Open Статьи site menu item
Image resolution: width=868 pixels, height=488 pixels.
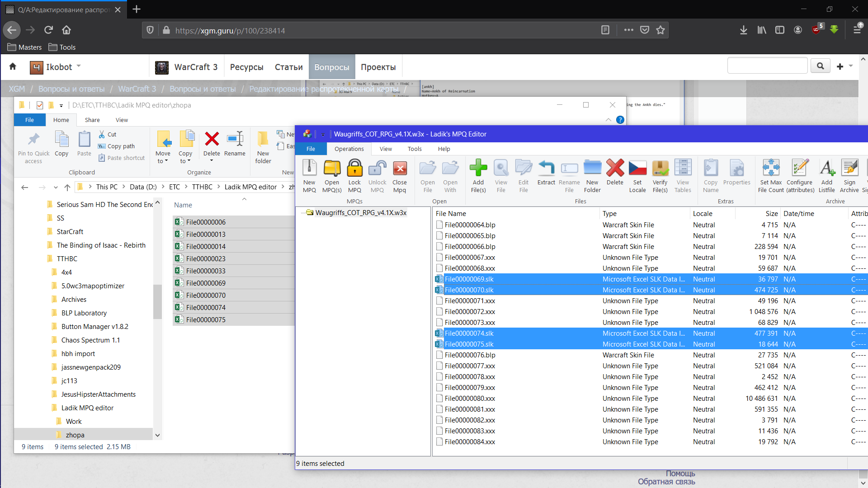tap(289, 67)
